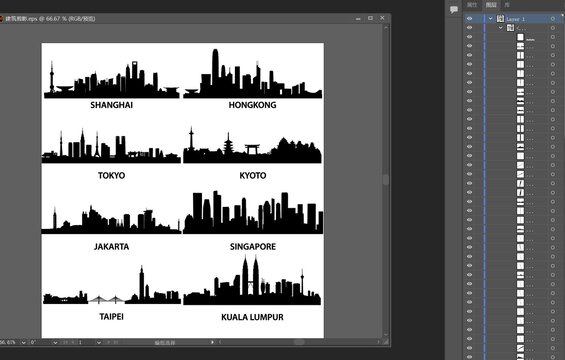Open the artboard number dropdown
565x360 pixels.
click(x=98, y=342)
